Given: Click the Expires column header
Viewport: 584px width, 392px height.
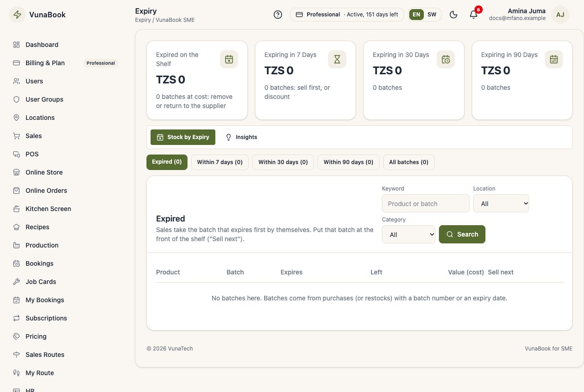Looking at the screenshot, I should click(292, 272).
